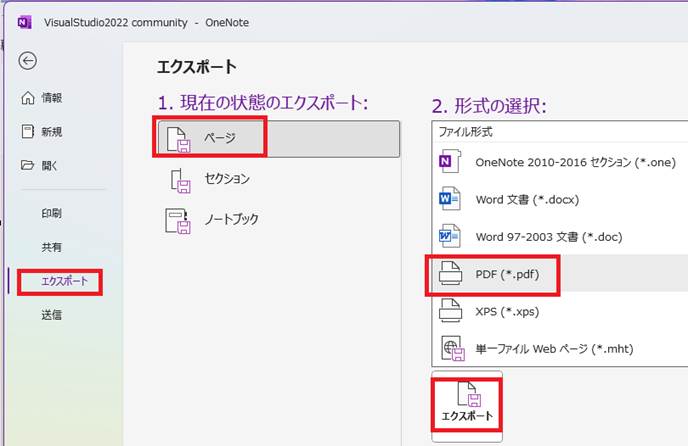Click the OneNote section file format icon
This screenshot has height=446, width=688.
click(x=450, y=162)
